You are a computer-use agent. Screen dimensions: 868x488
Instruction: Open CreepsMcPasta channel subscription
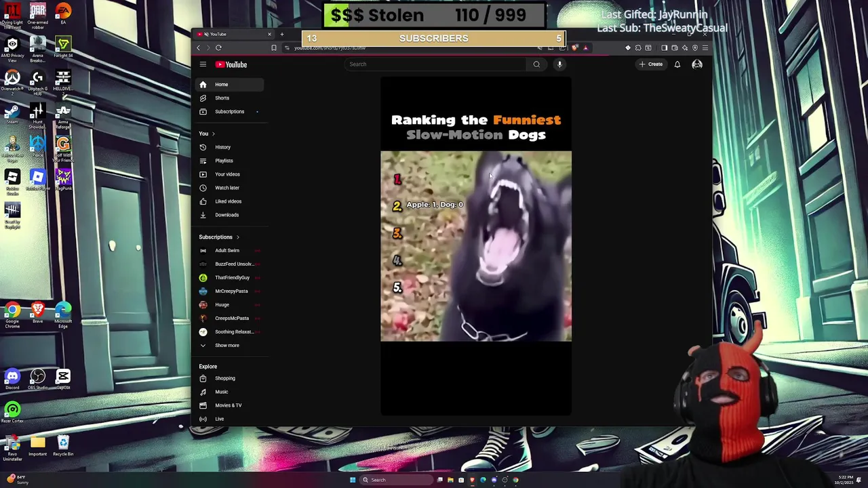231,319
